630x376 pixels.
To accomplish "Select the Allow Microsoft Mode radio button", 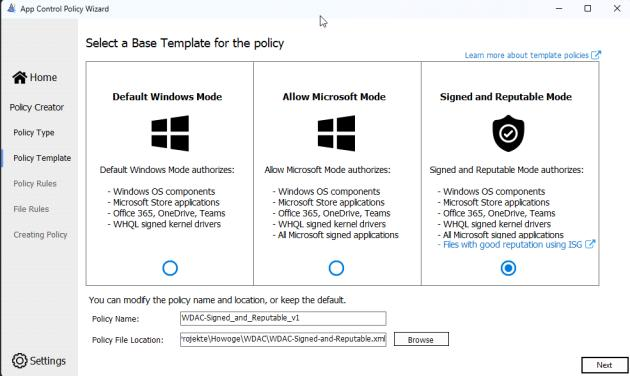I will click(x=336, y=268).
